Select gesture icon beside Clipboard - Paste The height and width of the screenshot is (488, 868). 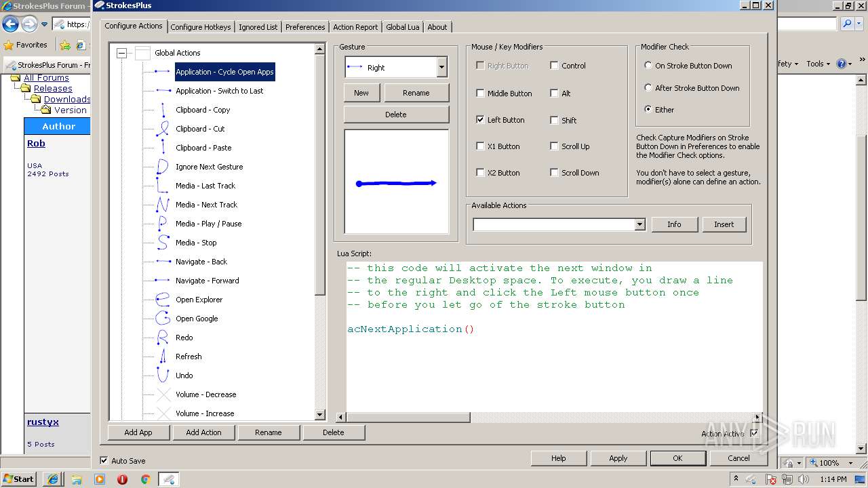coord(163,148)
